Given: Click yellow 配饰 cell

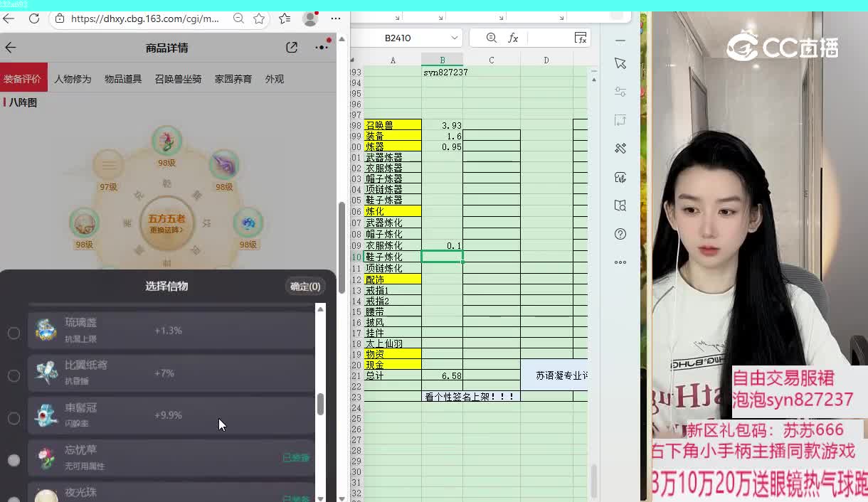Looking at the screenshot, I should tap(393, 279).
